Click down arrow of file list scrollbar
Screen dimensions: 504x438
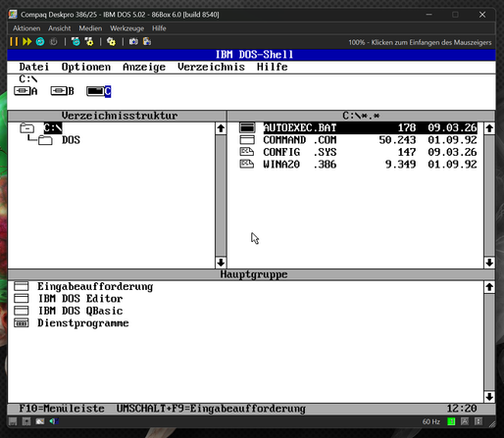click(489, 263)
